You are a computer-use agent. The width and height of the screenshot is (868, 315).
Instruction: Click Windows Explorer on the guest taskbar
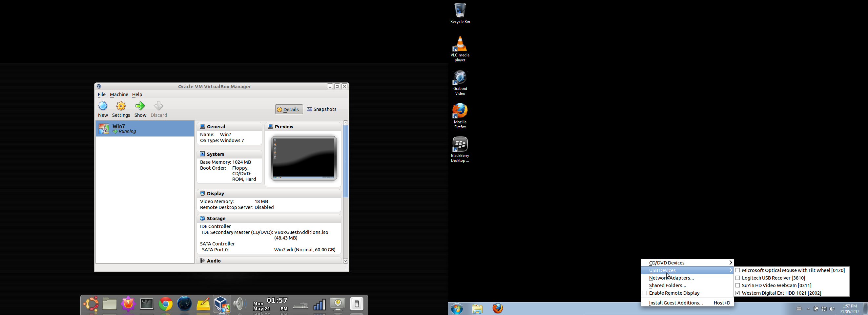pos(478,308)
